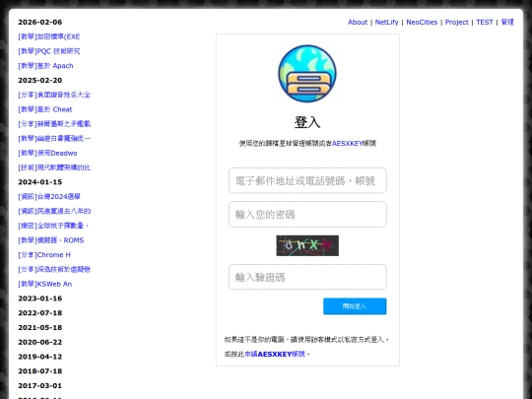The width and height of the screenshot is (532, 399).
Task: Open the [分享] 姓名大全 article
Action: pyautogui.click(x=54, y=95)
